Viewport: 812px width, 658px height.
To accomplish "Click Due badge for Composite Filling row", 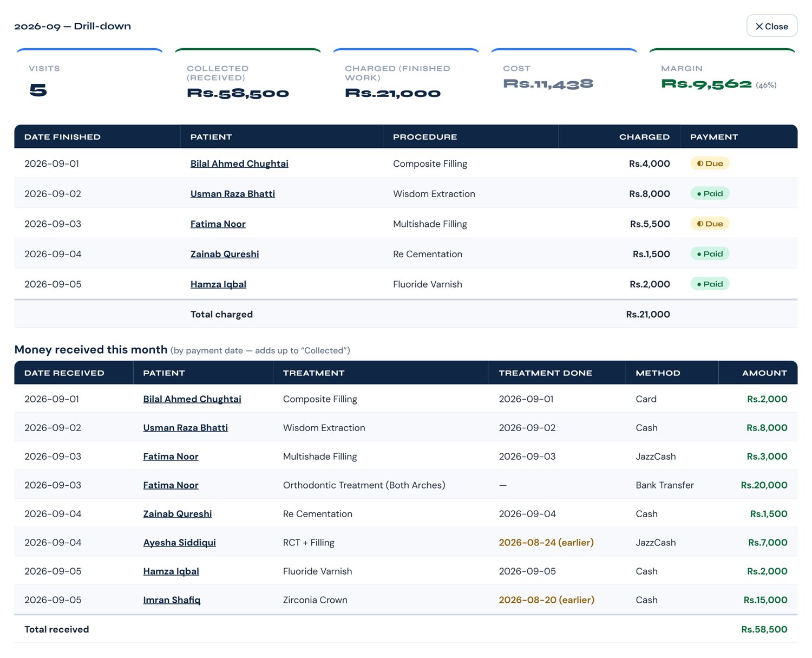I will (710, 164).
